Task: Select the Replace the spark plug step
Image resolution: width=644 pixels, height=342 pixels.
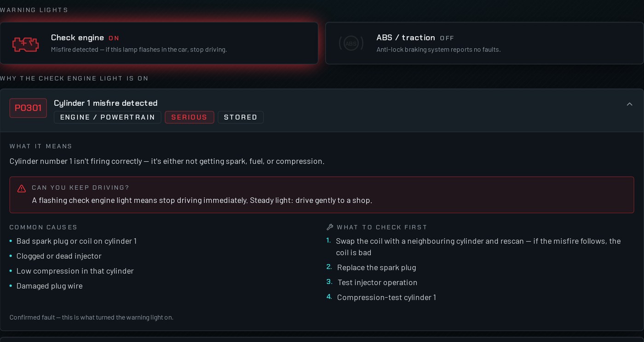Action: 376,268
